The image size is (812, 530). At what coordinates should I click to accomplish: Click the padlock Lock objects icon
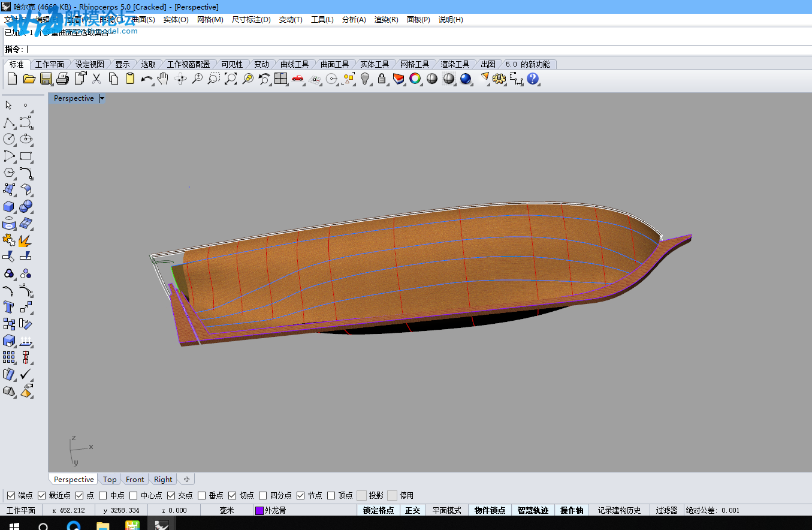(382, 79)
